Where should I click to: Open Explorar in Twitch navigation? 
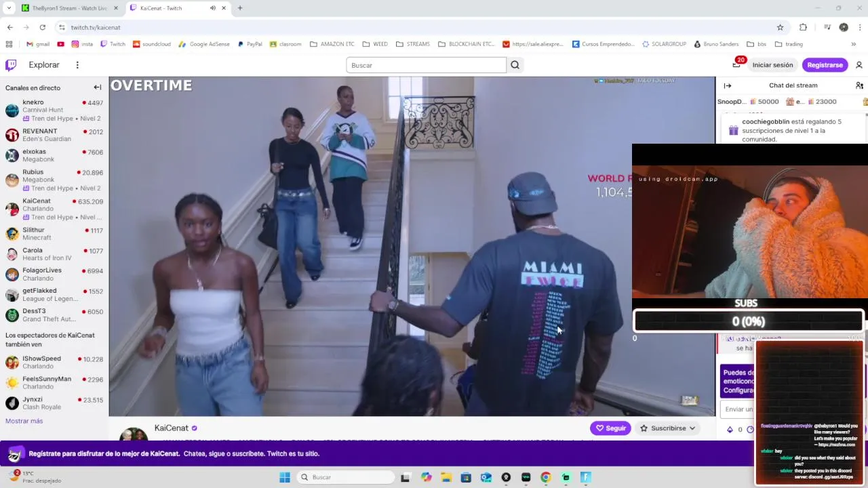click(44, 65)
